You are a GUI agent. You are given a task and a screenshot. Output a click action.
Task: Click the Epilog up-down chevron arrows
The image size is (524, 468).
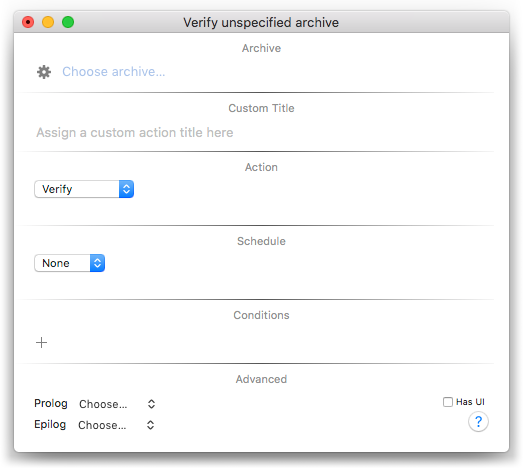click(x=150, y=425)
